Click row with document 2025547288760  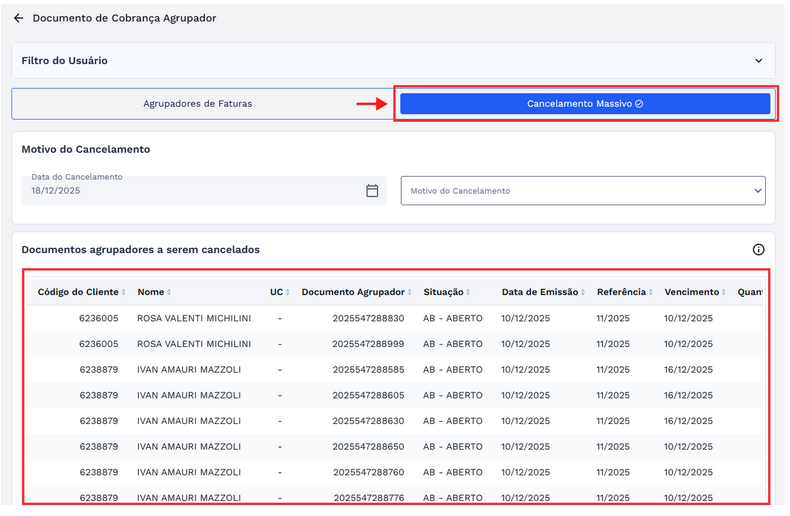[x=368, y=472]
